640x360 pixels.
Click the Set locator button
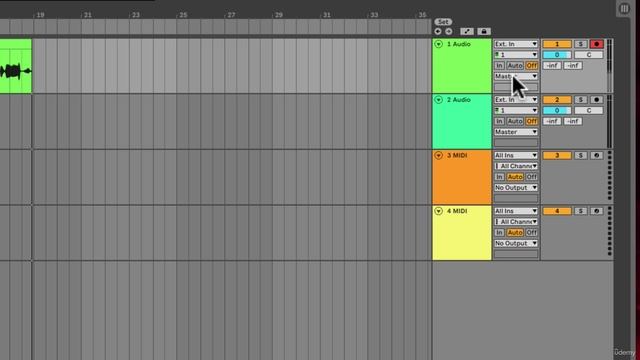[x=443, y=22]
